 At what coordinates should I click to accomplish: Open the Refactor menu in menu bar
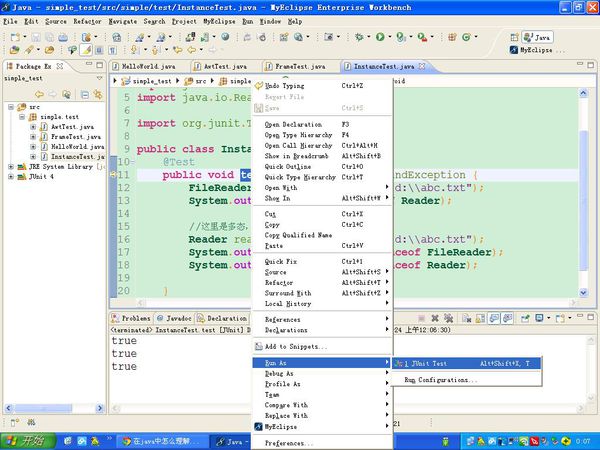coord(87,21)
